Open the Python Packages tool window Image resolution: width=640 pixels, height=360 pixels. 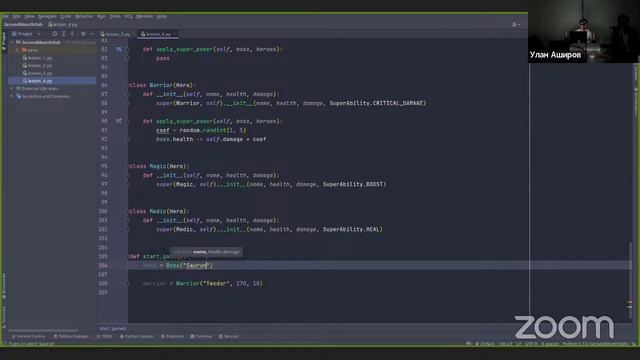pos(71,337)
